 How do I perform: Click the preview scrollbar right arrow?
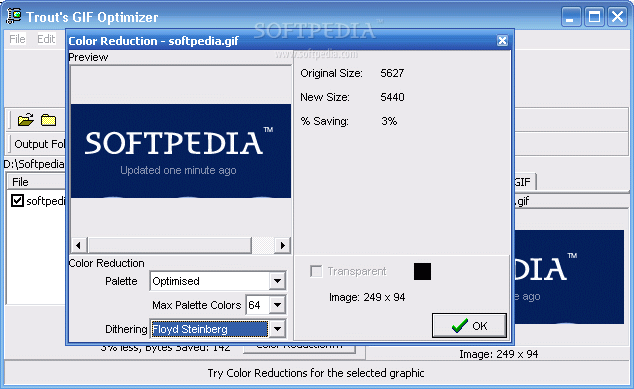pos(283,245)
